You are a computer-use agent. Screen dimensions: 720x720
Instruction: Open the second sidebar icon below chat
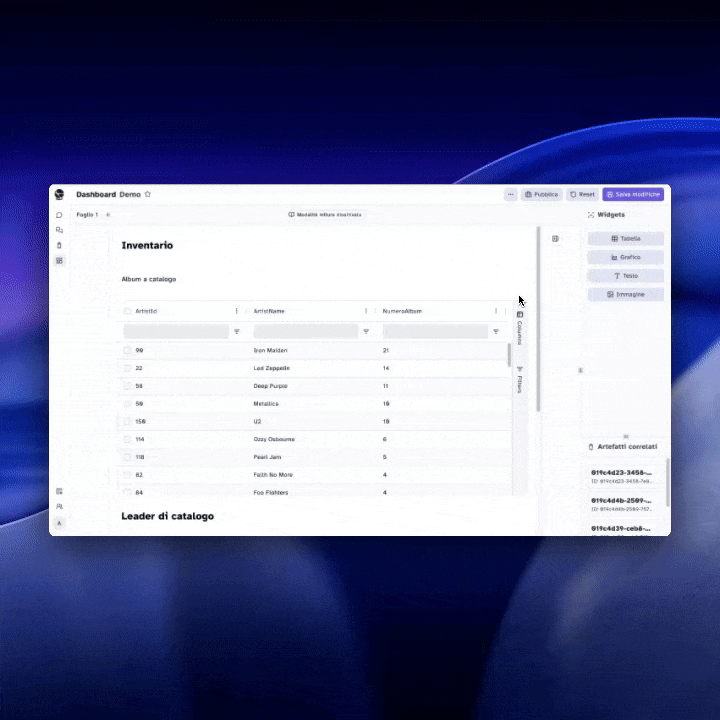(x=59, y=230)
